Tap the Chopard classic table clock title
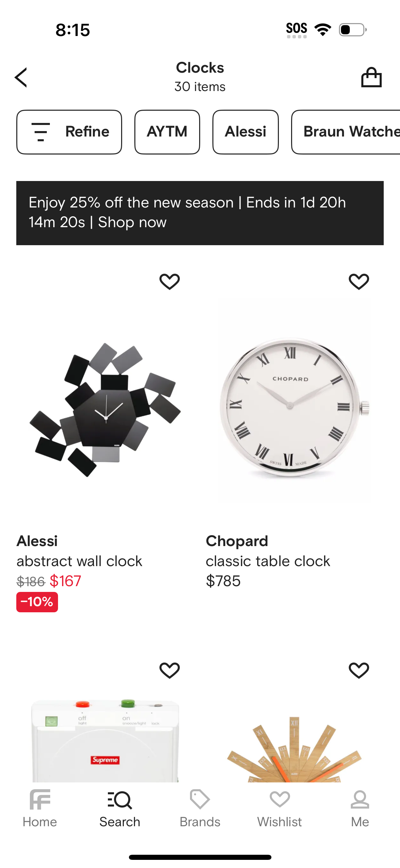This screenshot has height=868, width=400. point(268,561)
